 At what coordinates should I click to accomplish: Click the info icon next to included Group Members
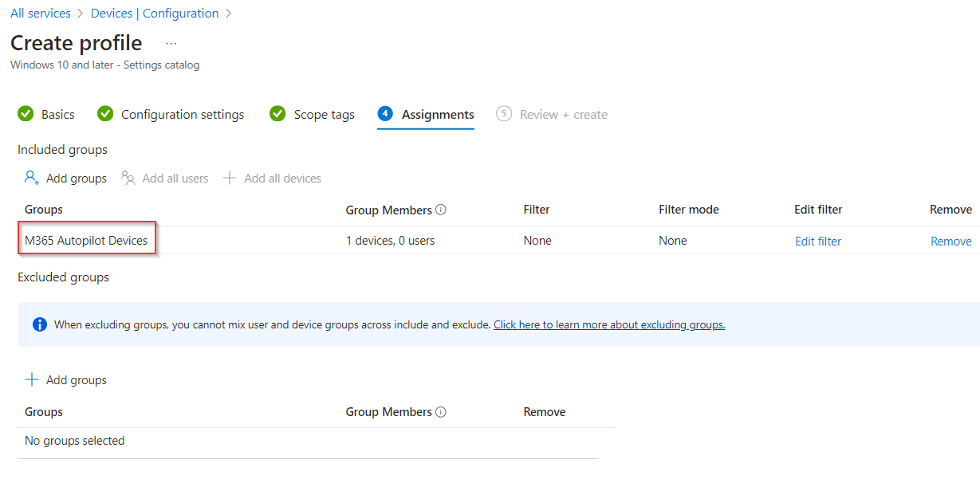click(x=441, y=210)
